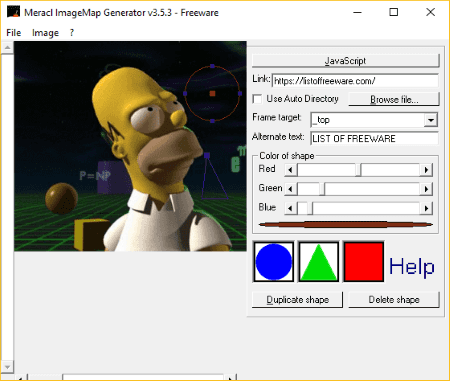Minimize the ImageMap Generator window
450x381 pixels.
358,13
